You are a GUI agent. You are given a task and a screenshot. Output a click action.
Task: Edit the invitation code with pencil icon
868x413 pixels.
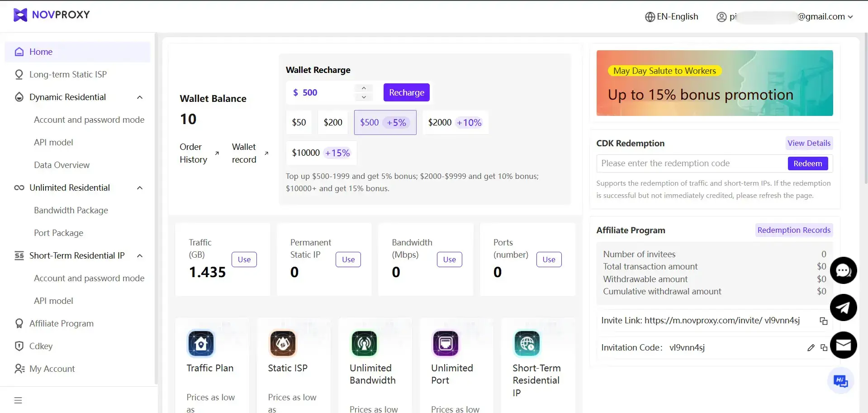coord(811,348)
